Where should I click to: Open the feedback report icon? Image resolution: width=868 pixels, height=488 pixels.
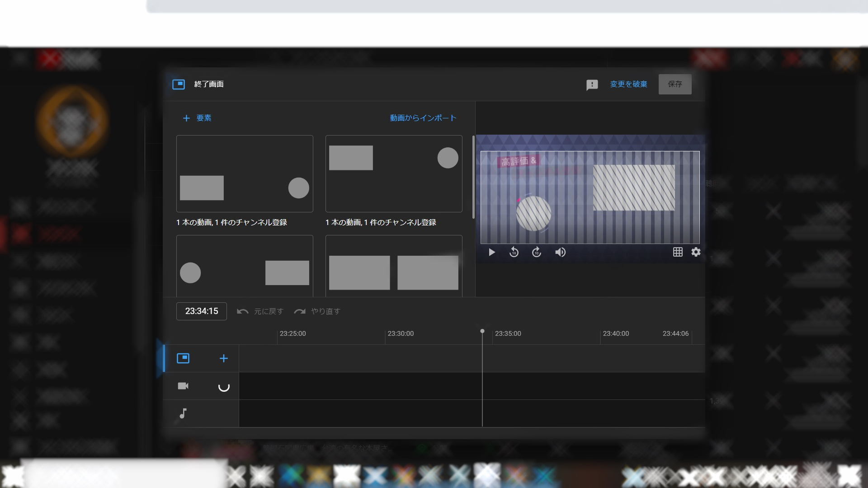coord(592,84)
